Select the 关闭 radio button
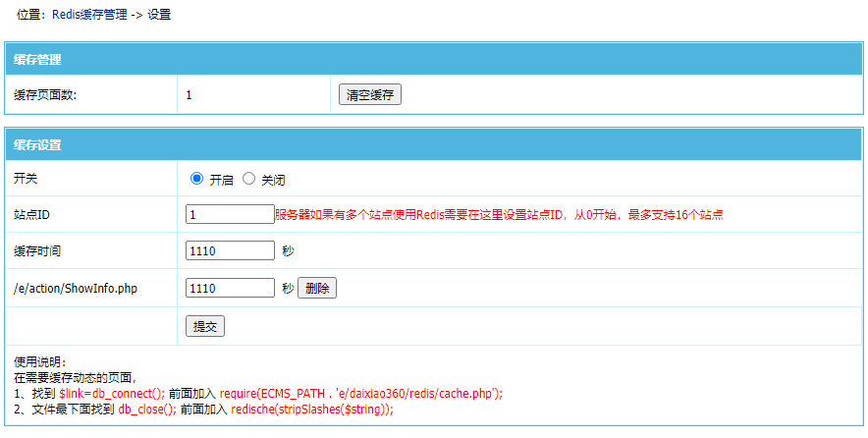The image size is (868, 438). 248,179
